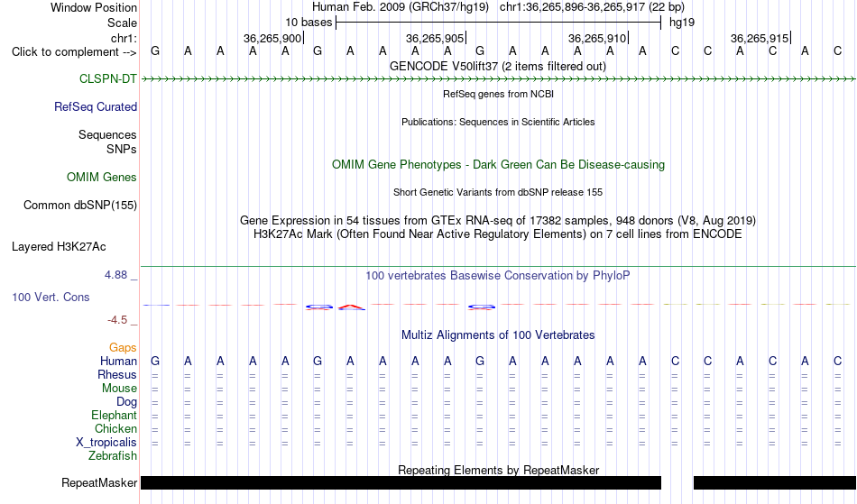
Task: Click 'RefSeq genes from NCBI' title
Action: tap(498, 94)
